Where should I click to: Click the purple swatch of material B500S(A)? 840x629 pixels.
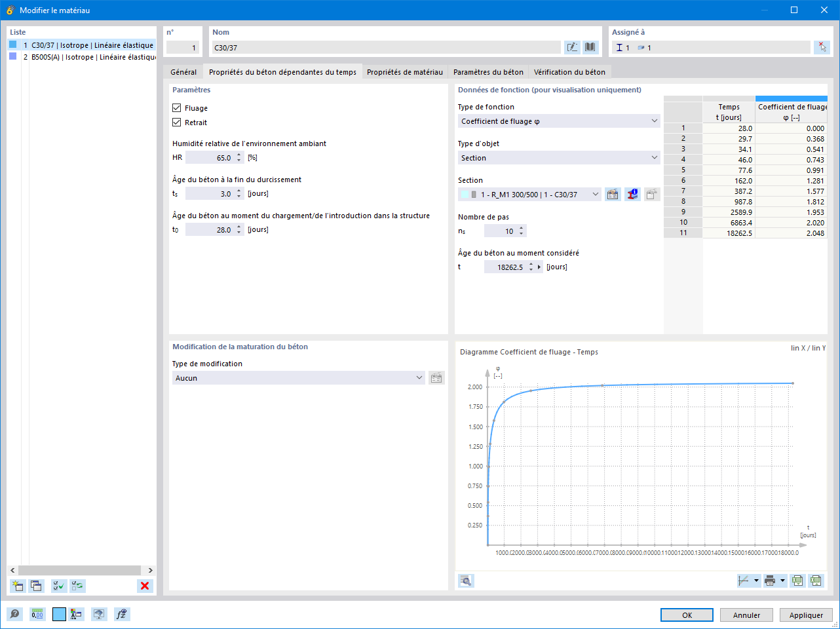[13, 56]
